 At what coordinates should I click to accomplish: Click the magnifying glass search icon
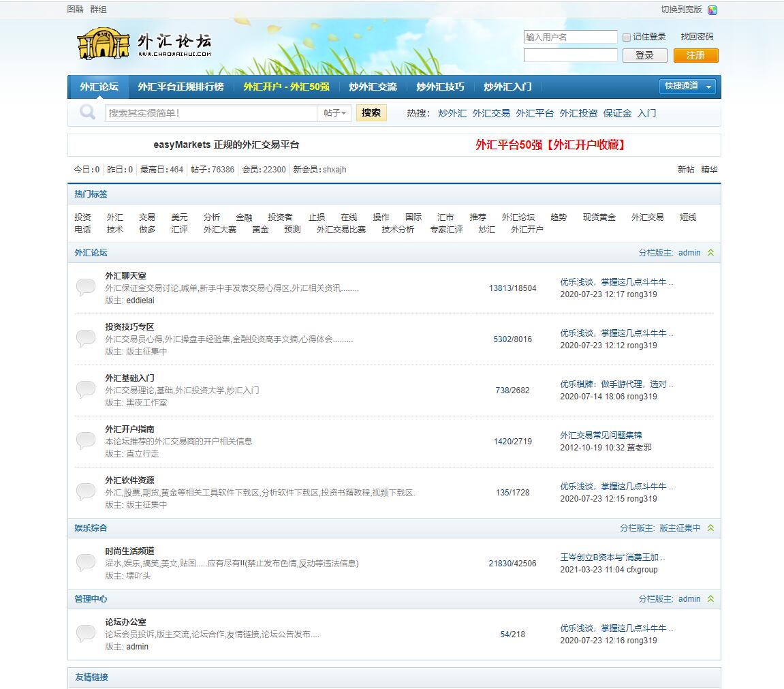click(x=87, y=112)
